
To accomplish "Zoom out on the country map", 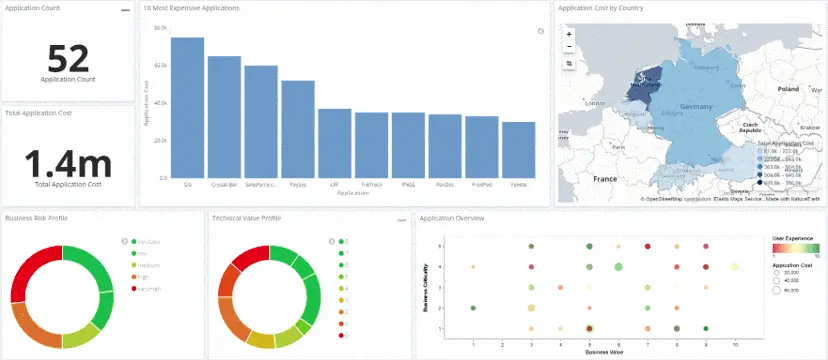I will tap(569, 46).
